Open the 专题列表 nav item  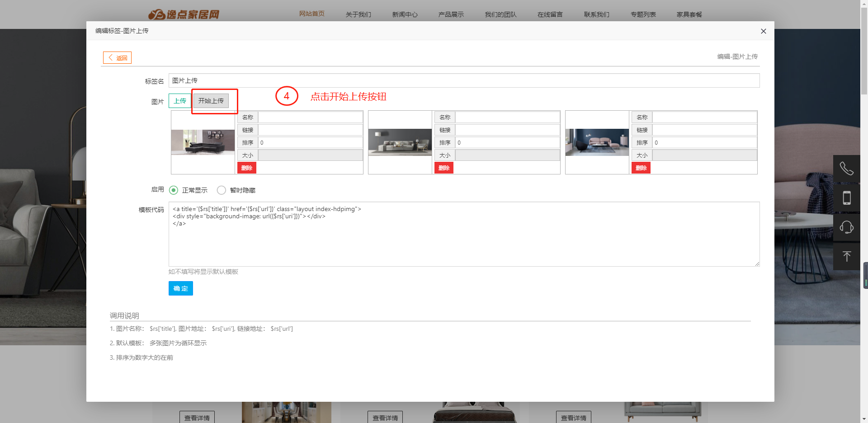pyautogui.click(x=643, y=14)
